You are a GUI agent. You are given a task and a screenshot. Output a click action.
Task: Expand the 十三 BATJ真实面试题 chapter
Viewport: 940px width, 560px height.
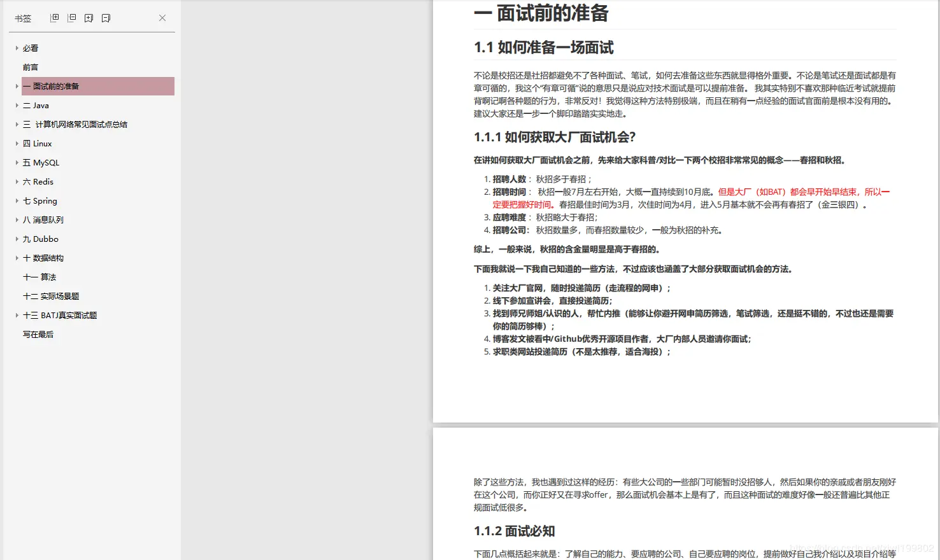click(x=16, y=315)
